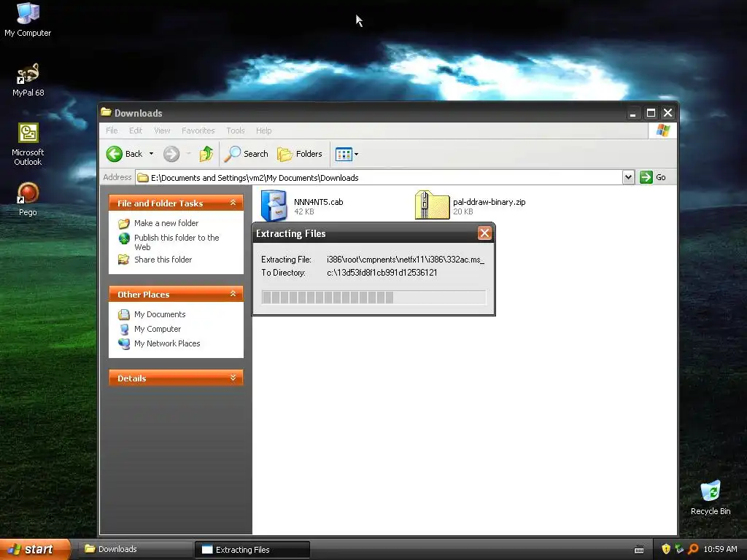
Task: Click the extracting file path text
Action: point(406,260)
